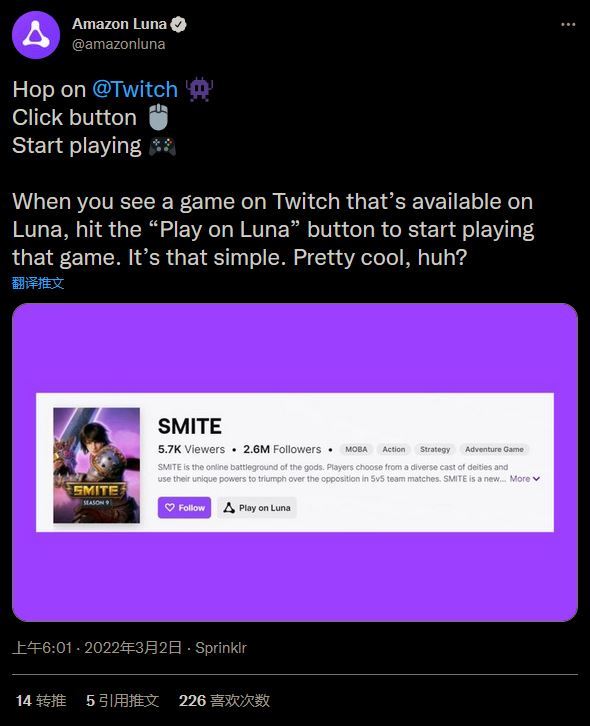
Task: Click the heart icon on Follow button
Action: tap(170, 507)
